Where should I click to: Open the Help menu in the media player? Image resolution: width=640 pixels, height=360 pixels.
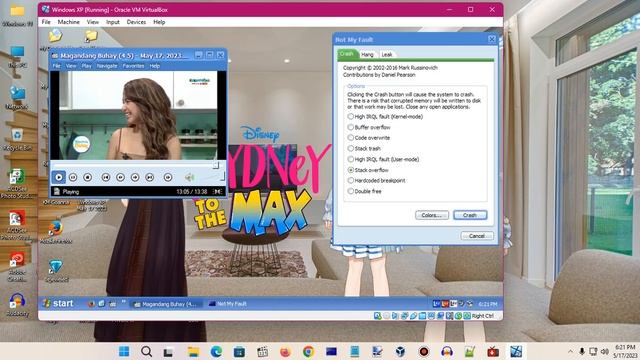(x=155, y=66)
